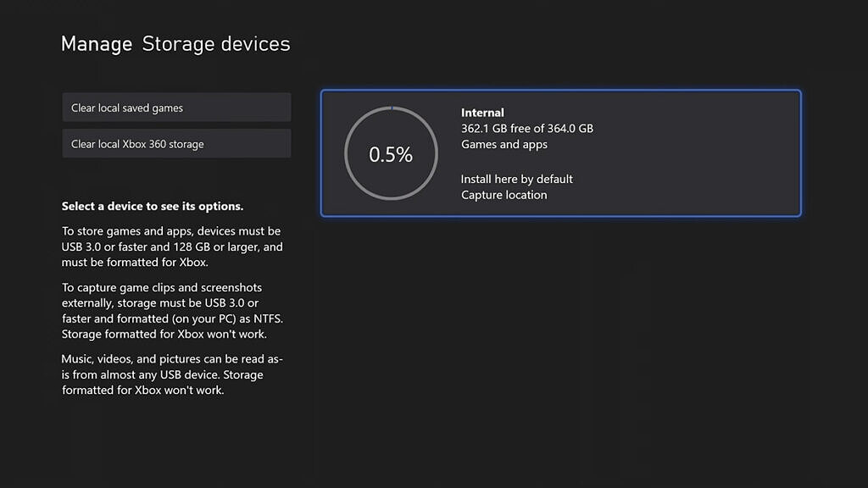Click the from almost any USB device line
Screen dimensions: 868x488
[x=162, y=375]
